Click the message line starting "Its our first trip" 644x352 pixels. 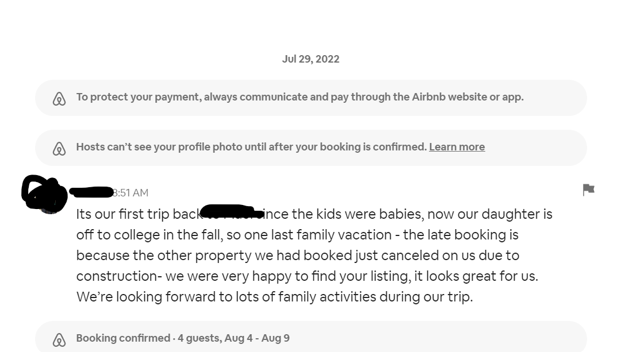[x=138, y=214]
